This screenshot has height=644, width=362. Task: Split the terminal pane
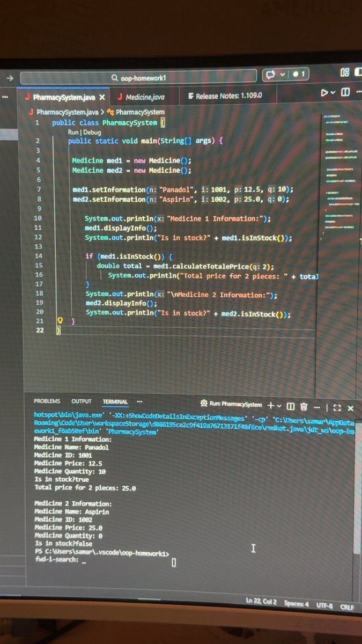click(290, 406)
